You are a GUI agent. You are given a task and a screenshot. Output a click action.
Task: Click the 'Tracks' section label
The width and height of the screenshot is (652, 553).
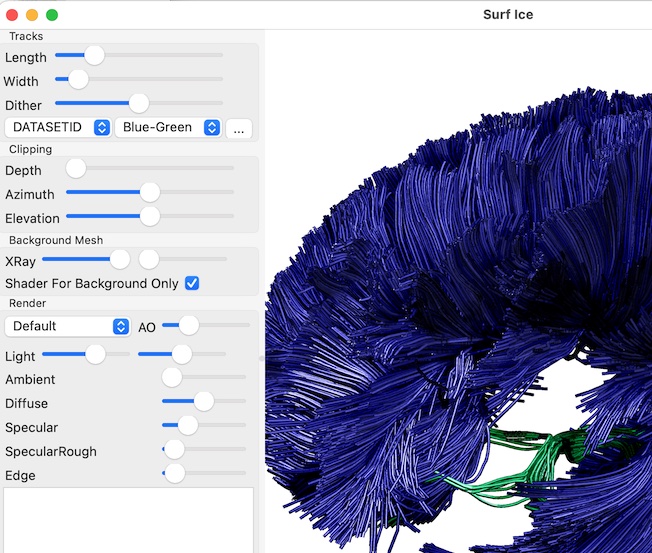(26, 36)
